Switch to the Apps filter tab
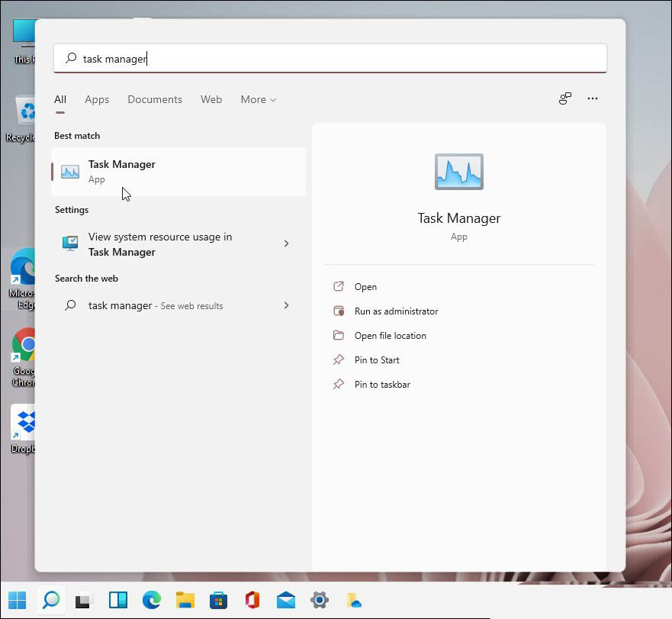Image resolution: width=672 pixels, height=619 pixels. [x=97, y=99]
